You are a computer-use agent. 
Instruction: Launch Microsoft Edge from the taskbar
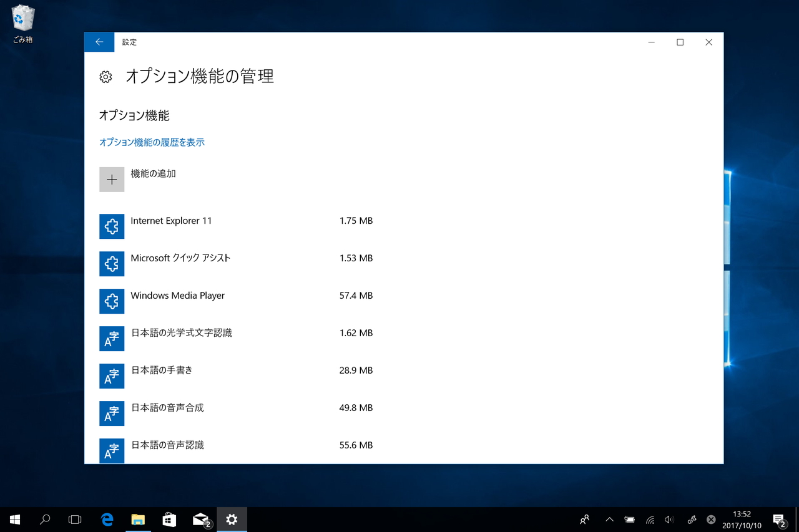pos(107,520)
